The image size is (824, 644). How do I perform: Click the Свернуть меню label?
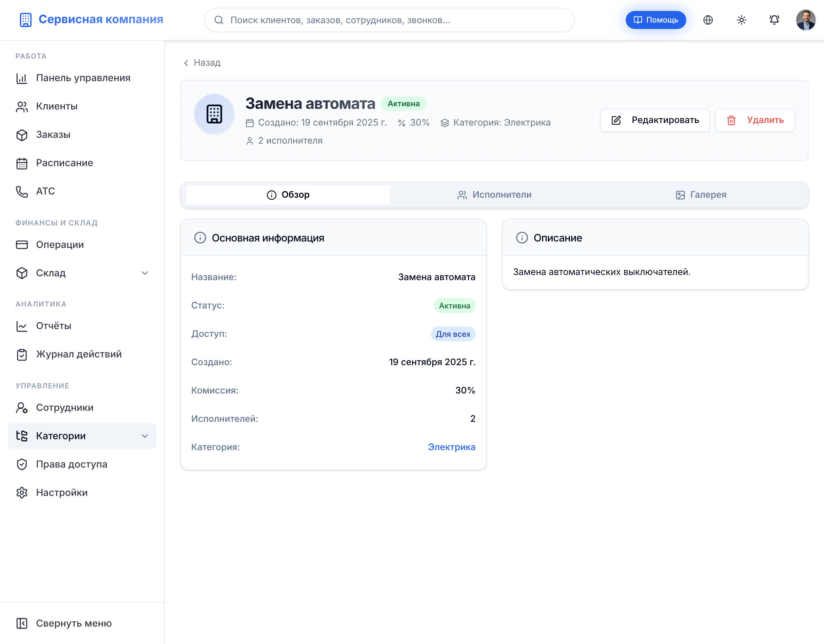[x=74, y=623]
